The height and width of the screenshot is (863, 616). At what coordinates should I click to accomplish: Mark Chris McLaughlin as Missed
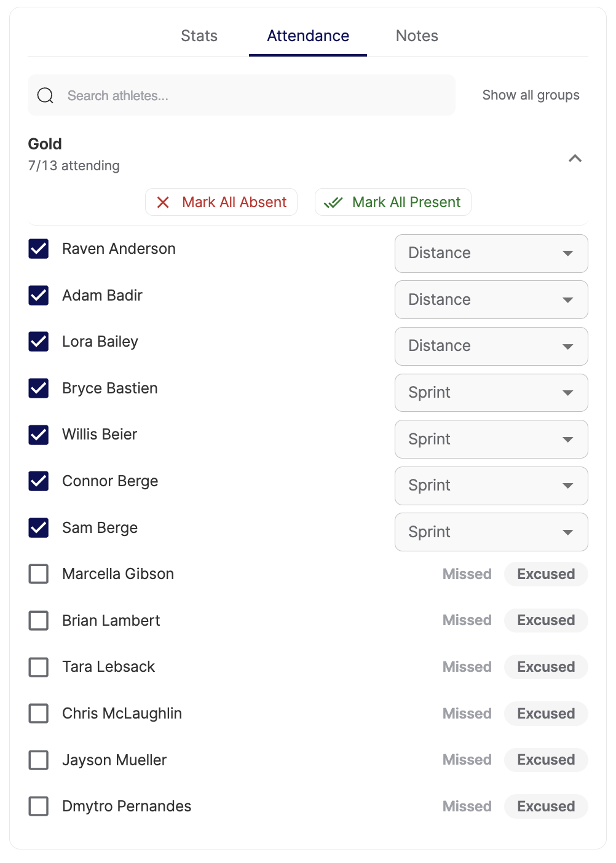tap(467, 714)
